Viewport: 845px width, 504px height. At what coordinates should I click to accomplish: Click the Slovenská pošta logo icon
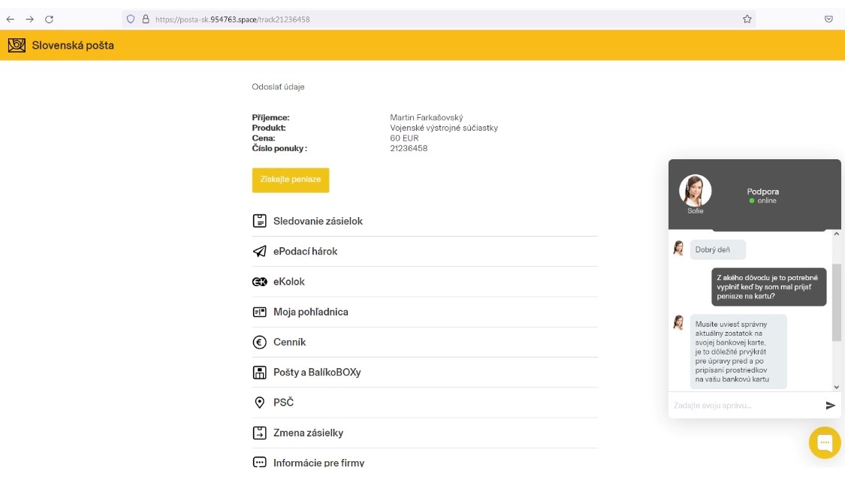(17, 45)
